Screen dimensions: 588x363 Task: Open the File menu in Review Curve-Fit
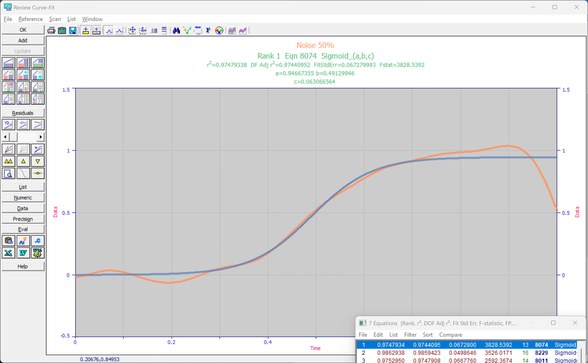(x=8, y=19)
